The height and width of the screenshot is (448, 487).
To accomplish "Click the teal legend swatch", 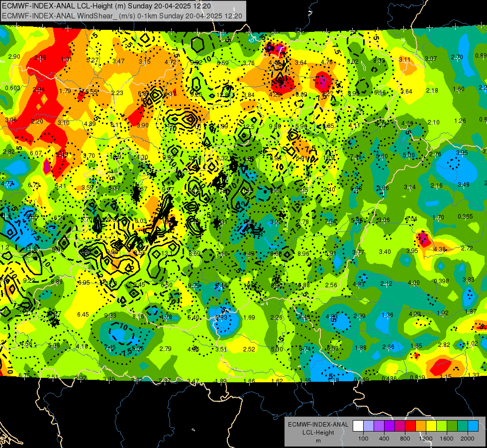I will 463,426.
